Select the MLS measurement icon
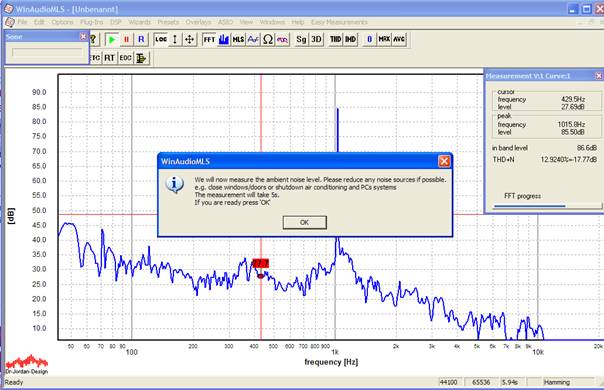Viewport: 604px width, 390px height. pyautogui.click(x=238, y=39)
